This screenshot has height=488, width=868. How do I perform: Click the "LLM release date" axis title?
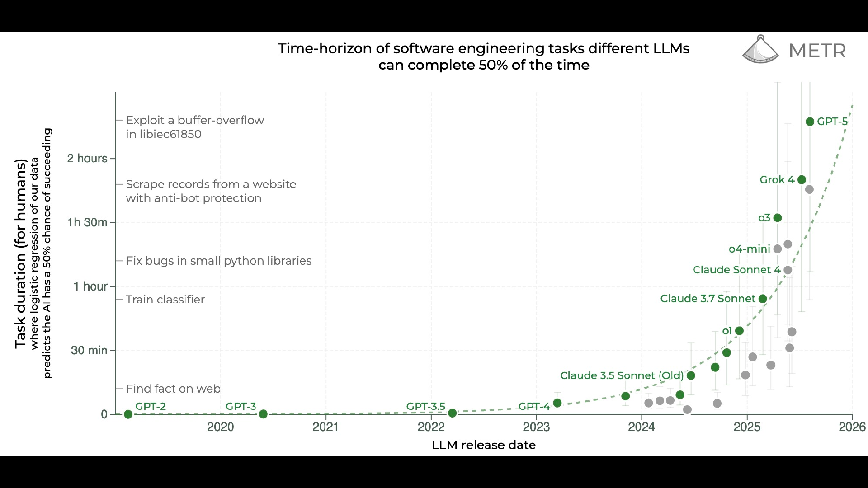pyautogui.click(x=484, y=445)
